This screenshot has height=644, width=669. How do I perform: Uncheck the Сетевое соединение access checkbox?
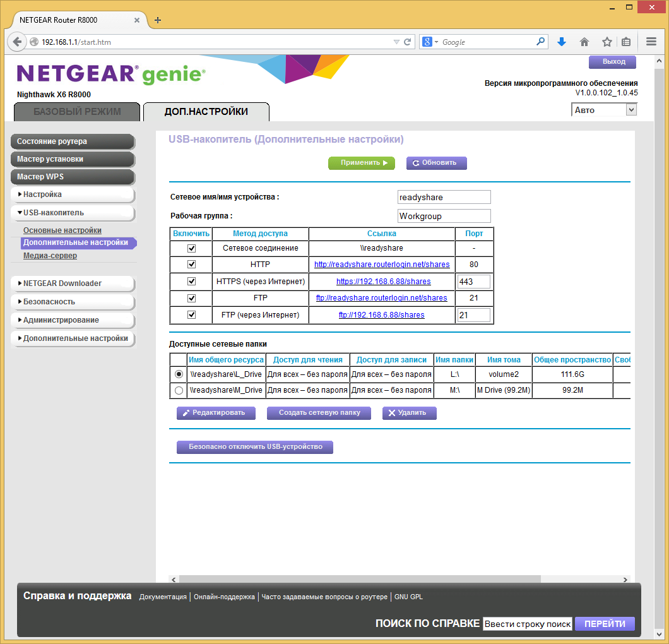[192, 248]
